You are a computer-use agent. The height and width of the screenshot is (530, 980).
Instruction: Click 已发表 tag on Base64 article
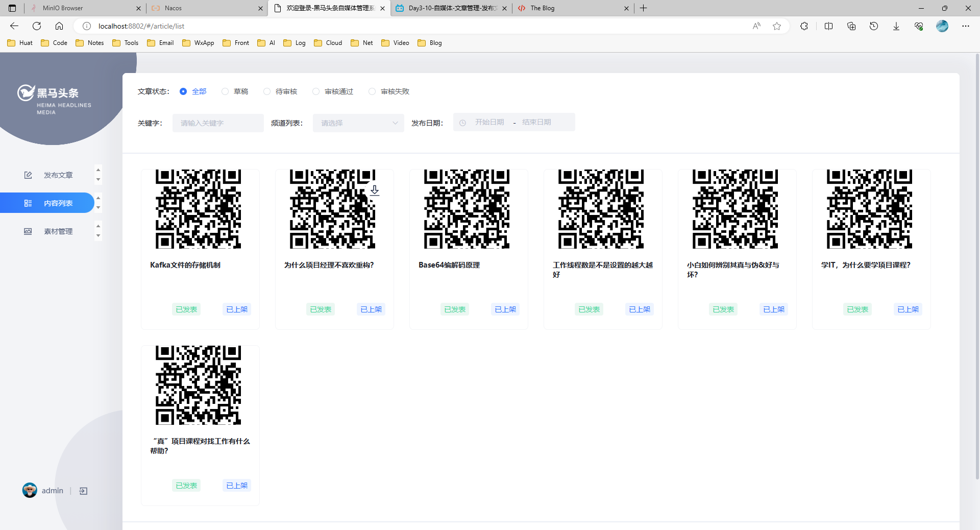pos(455,309)
